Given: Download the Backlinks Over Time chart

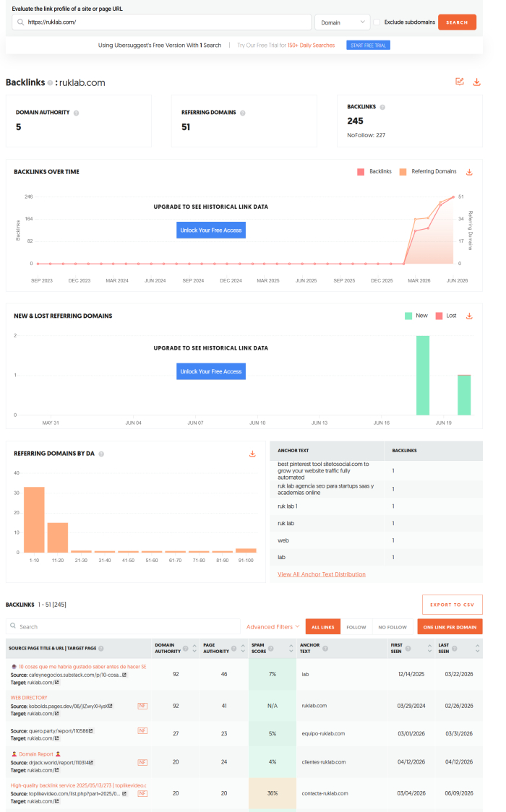Looking at the screenshot, I should pyautogui.click(x=469, y=172).
